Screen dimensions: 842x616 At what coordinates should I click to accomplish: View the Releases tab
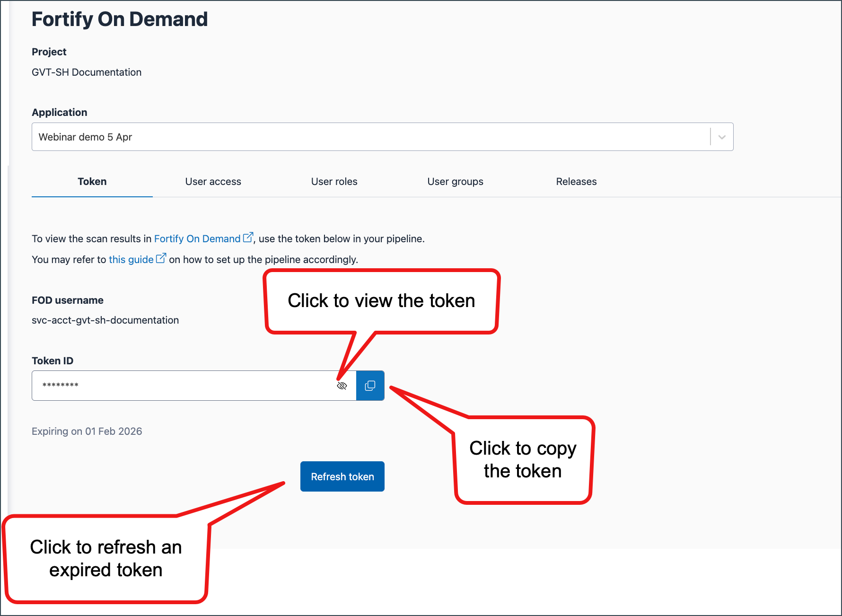(577, 182)
